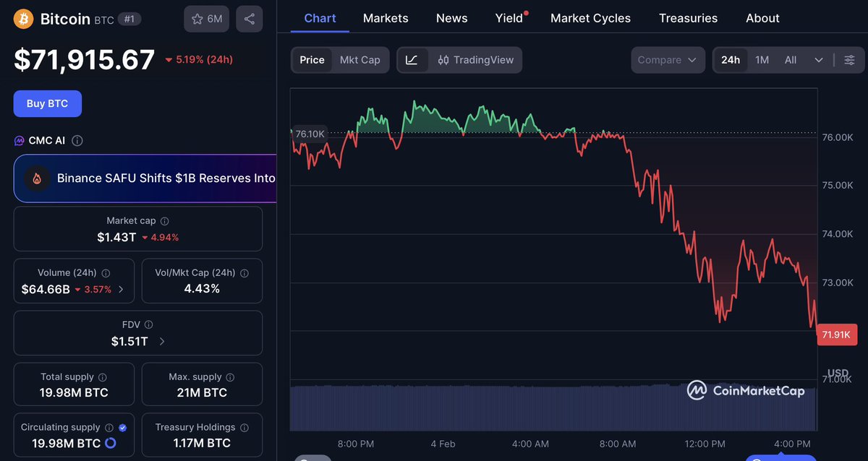Click the #1 rank badge
Image resolution: width=868 pixels, height=461 pixels.
coord(129,19)
